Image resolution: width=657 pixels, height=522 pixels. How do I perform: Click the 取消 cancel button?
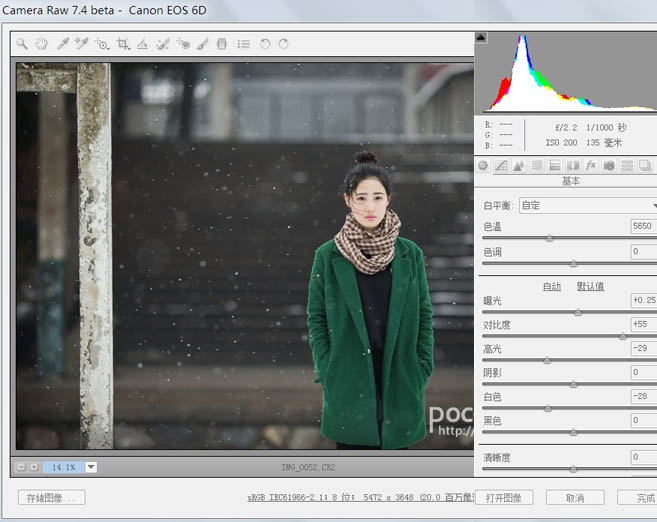click(575, 498)
